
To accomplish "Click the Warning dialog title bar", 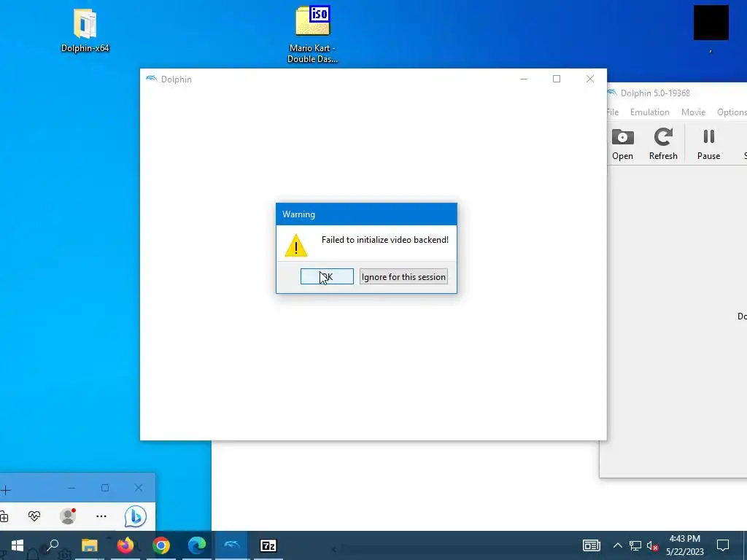I will [x=366, y=214].
